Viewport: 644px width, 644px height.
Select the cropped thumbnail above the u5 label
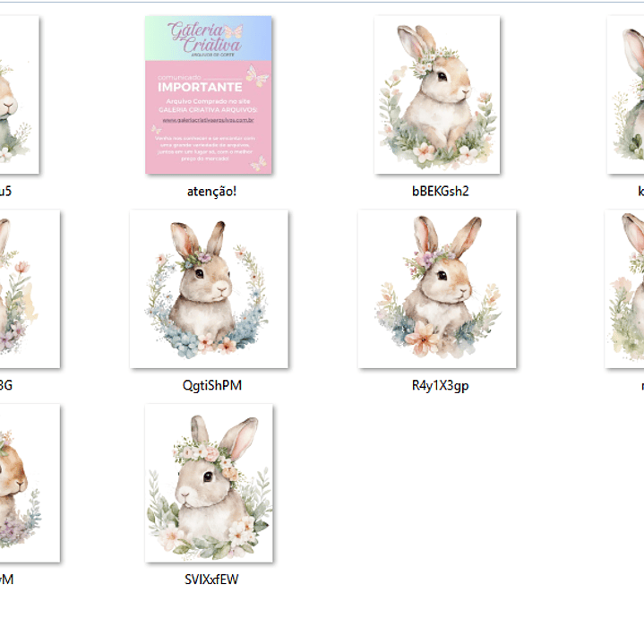(x=18, y=94)
